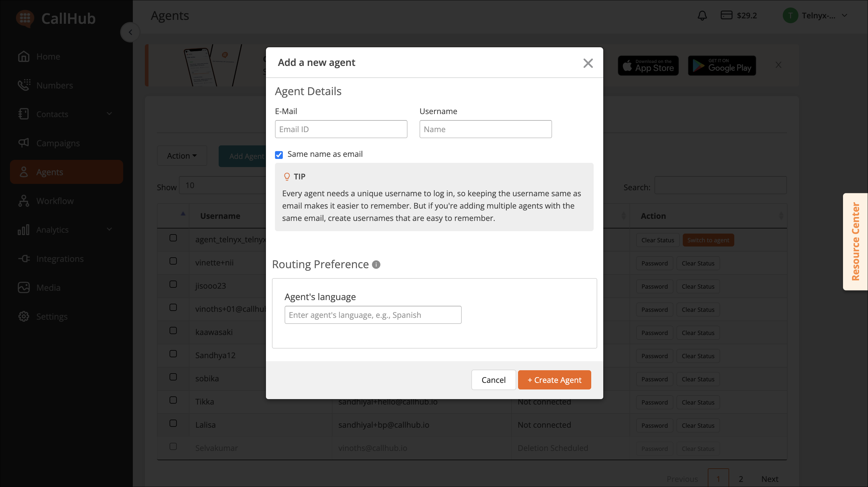
Task: Click the E-Mail input field
Action: click(x=341, y=129)
